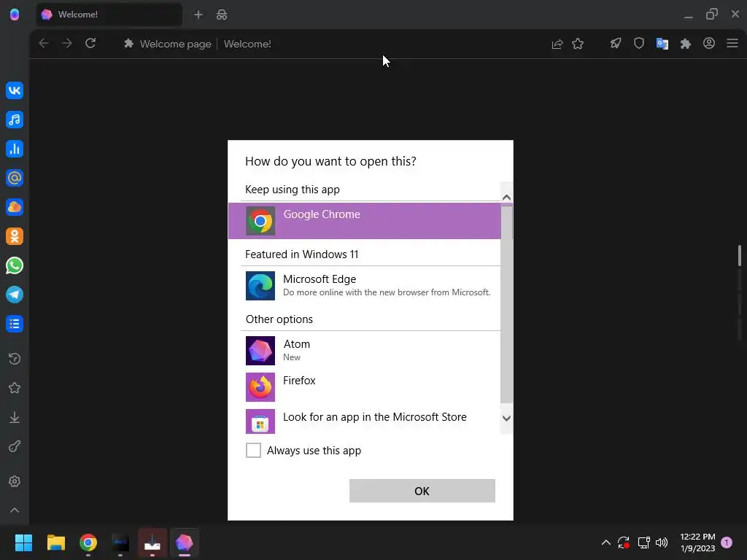Open the Telegram sidebar icon
This screenshot has height=560, width=747.
[x=15, y=295]
